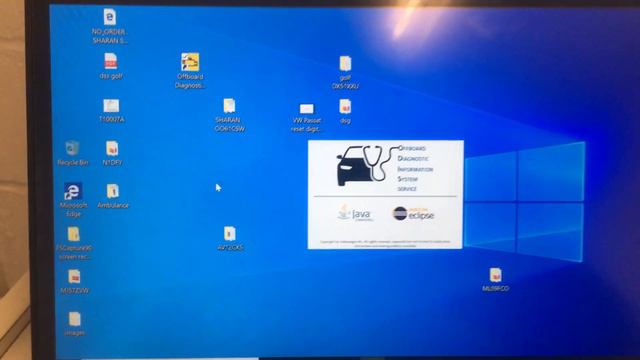This screenshot has height=360, width=640.
Task: Open the Ambulance folder icon
Action: coord(113,191)
